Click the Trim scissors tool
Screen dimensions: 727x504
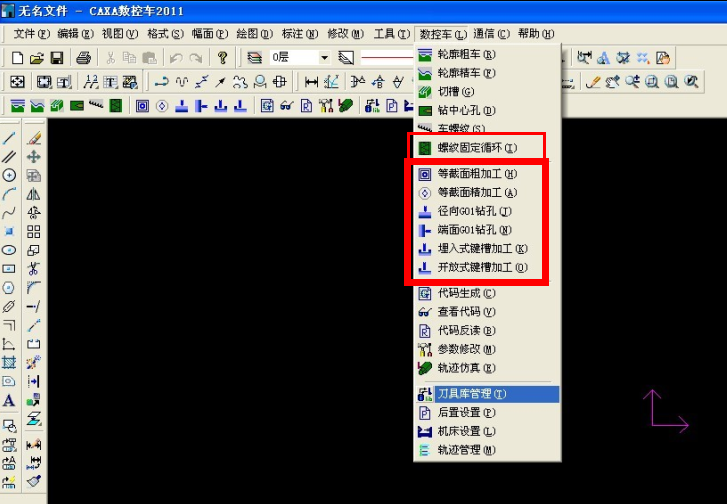(33, 269)
